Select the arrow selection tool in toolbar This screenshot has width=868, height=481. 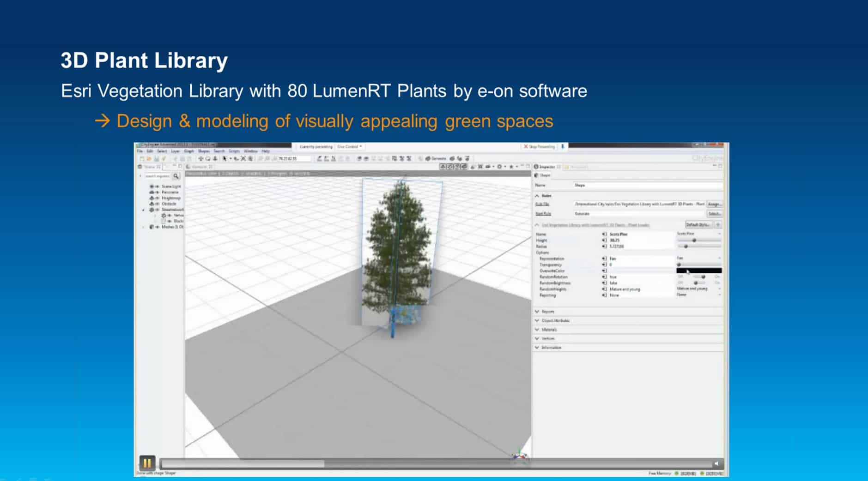pos(225,158)
